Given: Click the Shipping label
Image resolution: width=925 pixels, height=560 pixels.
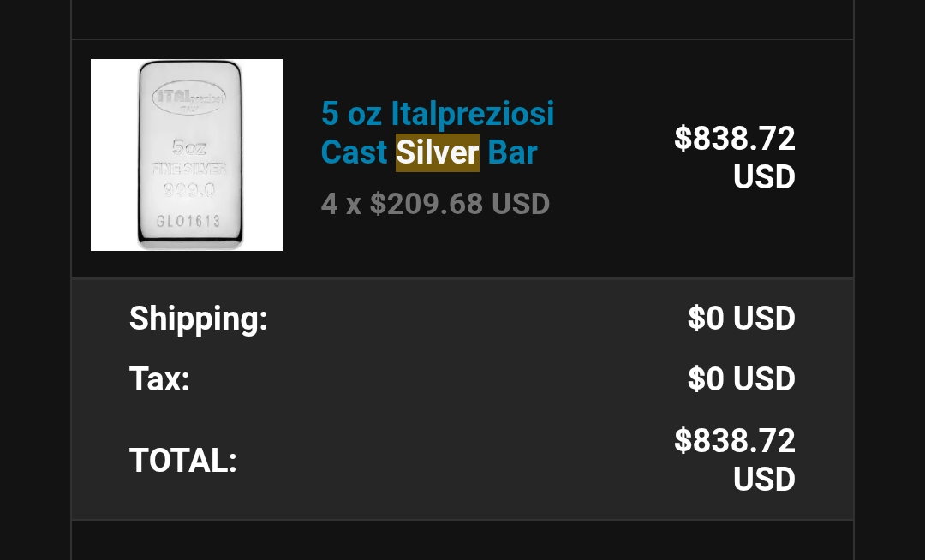Looking at the screenshot, I should tap(198, 319).
